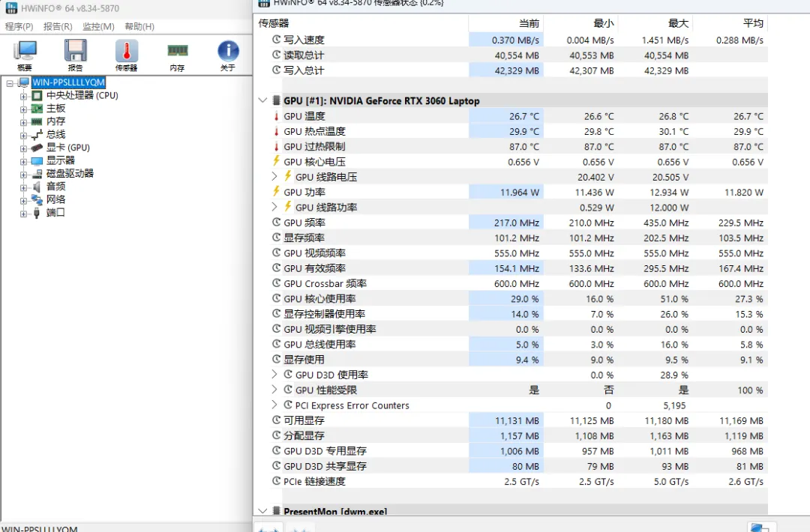This screenshot has width=810, height=532.
Task: Expand the GPU 线路功率 sensor row
Action: pyautogui.click(x=274, y=207)
